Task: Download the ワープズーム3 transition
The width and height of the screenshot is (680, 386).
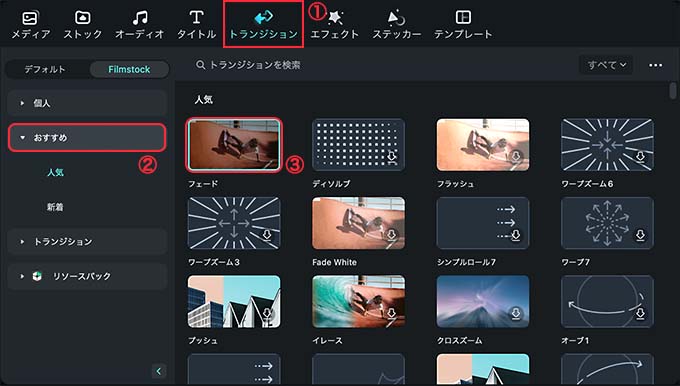Action: click(x=267, y=235)
